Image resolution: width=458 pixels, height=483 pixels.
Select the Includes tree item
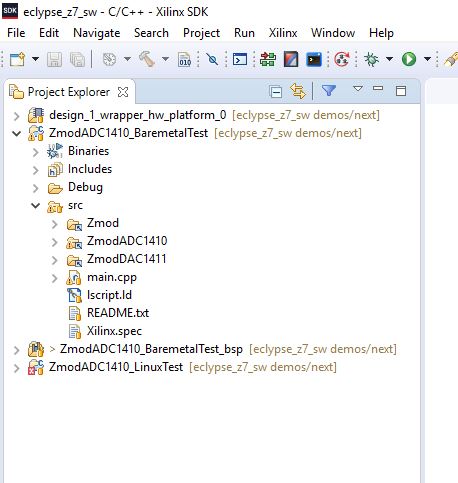coord(90,169)
